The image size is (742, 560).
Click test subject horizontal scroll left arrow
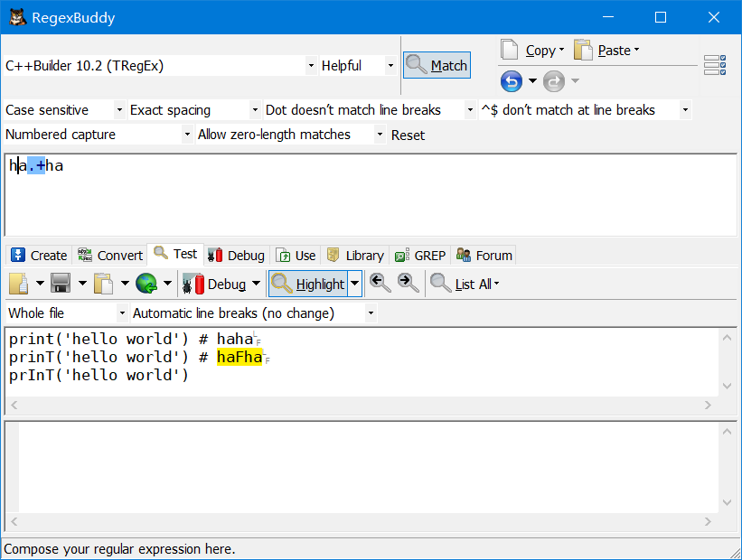[14, 405]
